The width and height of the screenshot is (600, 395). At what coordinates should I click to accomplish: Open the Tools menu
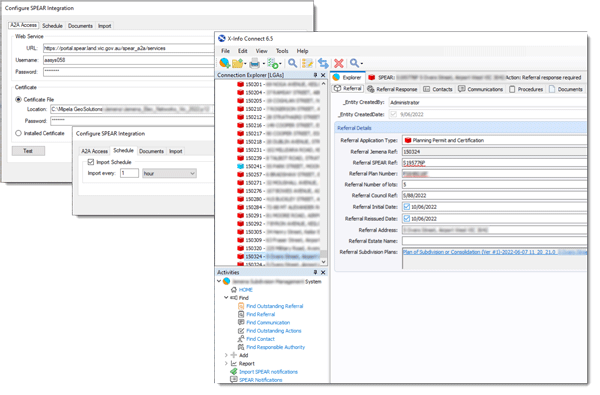point(282,51)
